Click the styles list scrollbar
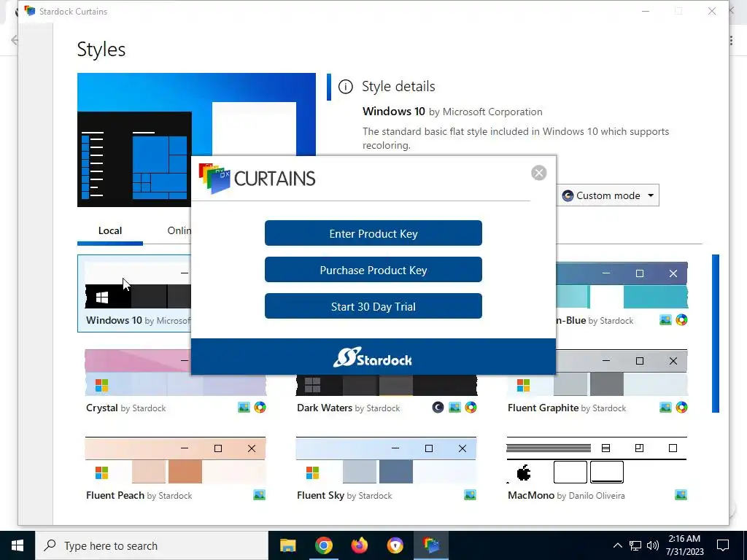 715,333
